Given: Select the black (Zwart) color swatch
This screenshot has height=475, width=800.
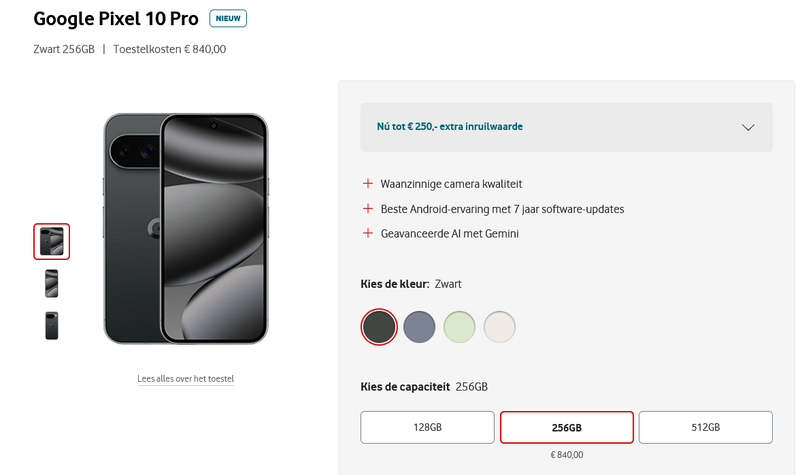Looking at the screenshot, I should [379, 326].
